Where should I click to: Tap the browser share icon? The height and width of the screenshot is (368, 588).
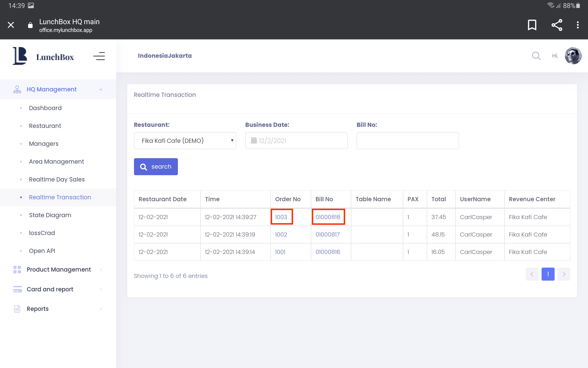557,25
